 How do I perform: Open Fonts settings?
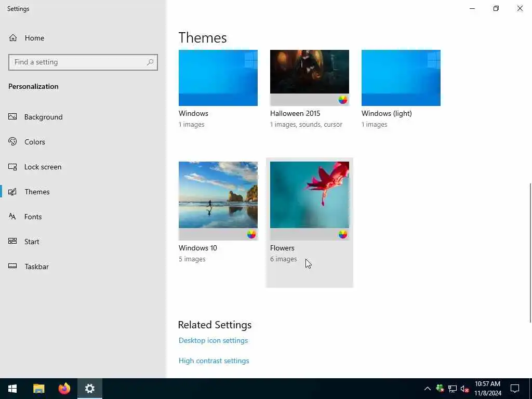[33, 217]
